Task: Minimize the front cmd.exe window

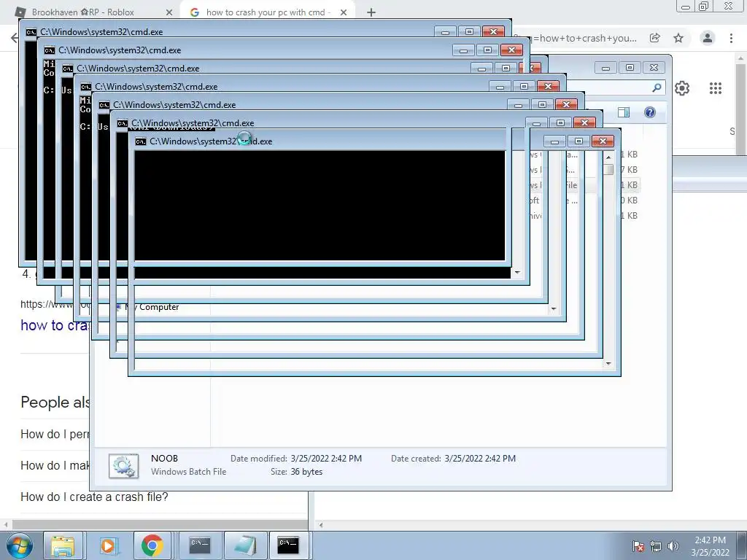Action: click(554, 141)
